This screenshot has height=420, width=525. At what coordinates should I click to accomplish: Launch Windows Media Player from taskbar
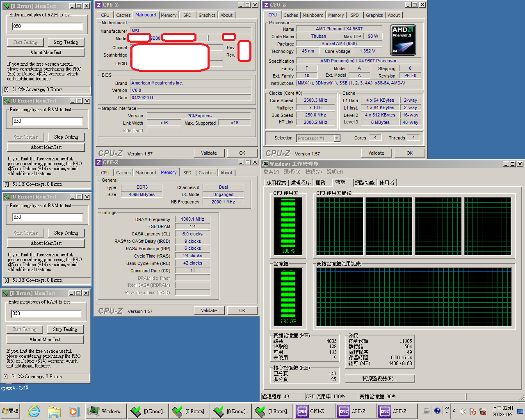pos(73,411)
